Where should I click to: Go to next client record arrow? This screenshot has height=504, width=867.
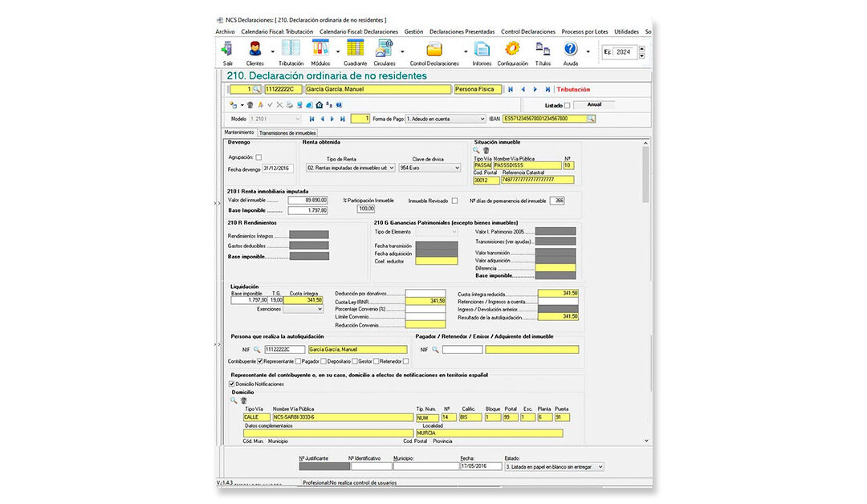tap(535, 89)
